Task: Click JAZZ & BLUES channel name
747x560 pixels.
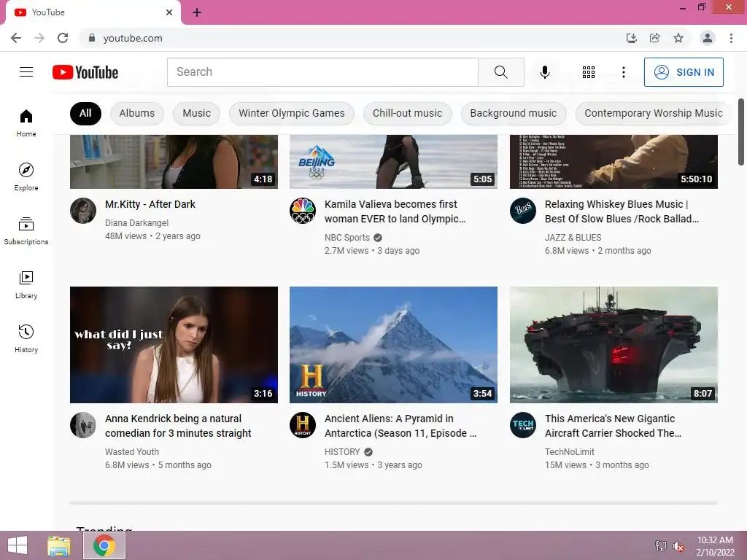Action: coord(573,237)
